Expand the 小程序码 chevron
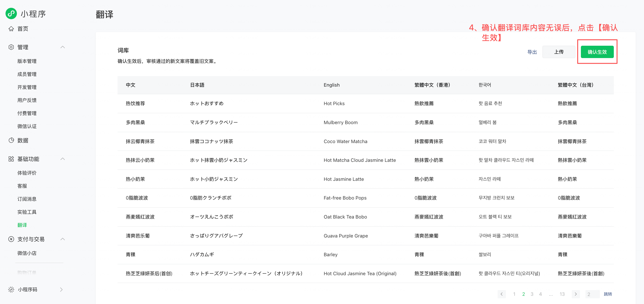 coord(62,289)
